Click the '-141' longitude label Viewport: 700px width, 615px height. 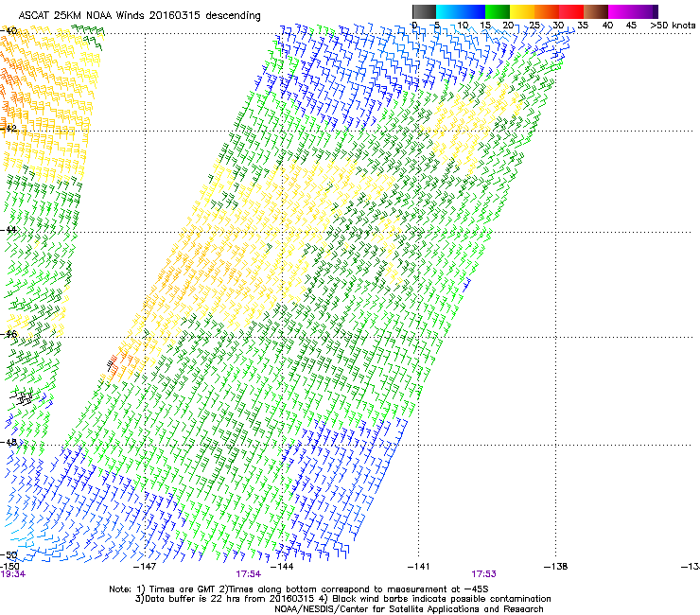click(419, 567)
